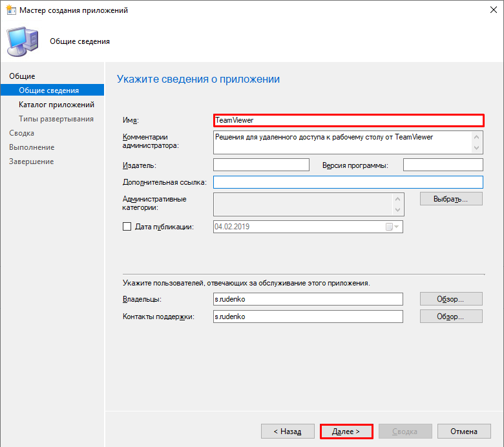This screenshot has height=447, width=504.
Task: Close the Мастер создания приложений window
Action: [x=494, y=10]
